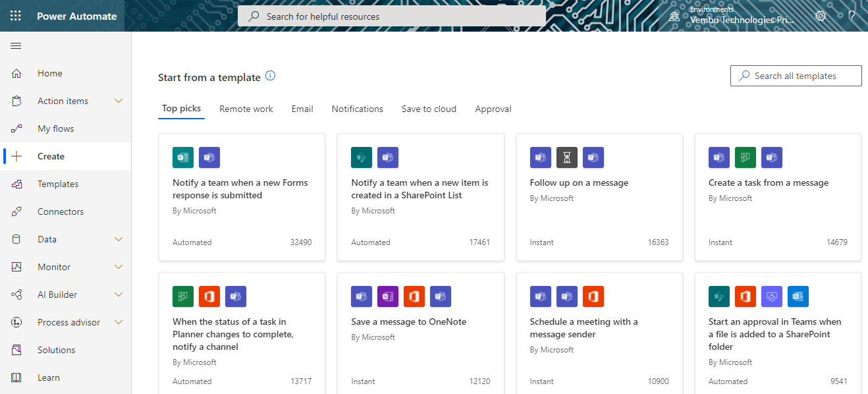The width and height of the screenshot is (868, 394).
Task: Click the Templates icon in sidebar
Action: point(17,184)
